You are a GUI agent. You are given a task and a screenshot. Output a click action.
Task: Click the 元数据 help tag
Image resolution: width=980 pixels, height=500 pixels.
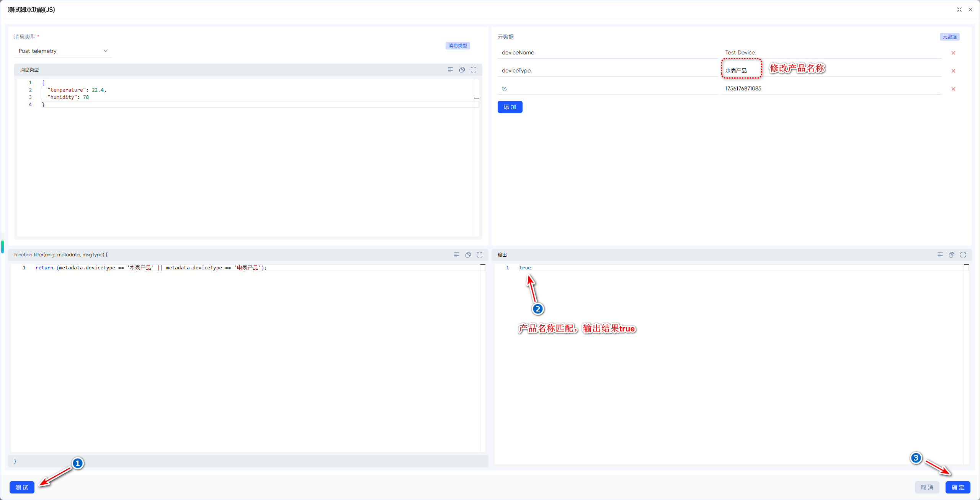(949, 37)
